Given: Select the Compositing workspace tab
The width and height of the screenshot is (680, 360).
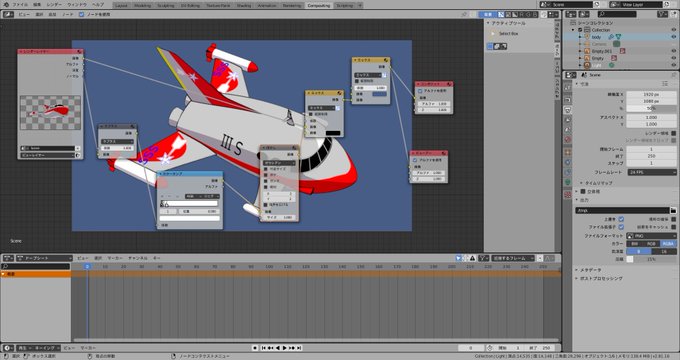Looking at the screenshot, I should tap(319, 5).
